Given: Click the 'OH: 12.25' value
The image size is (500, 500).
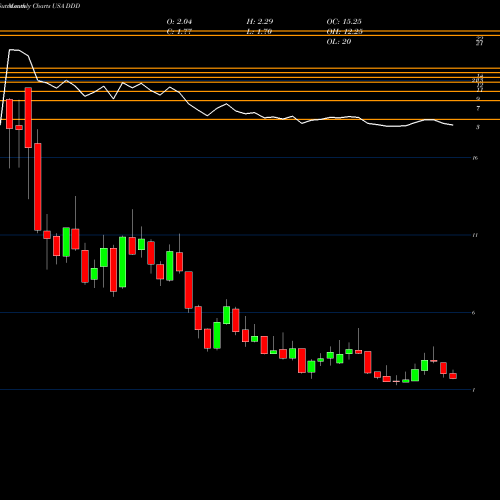Looking at the screenshot, I should pos(345,32).
